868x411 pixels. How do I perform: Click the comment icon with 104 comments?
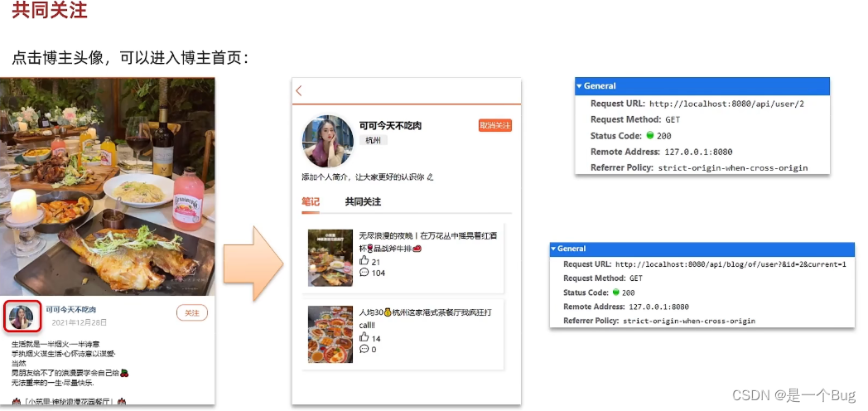point(364,273)
